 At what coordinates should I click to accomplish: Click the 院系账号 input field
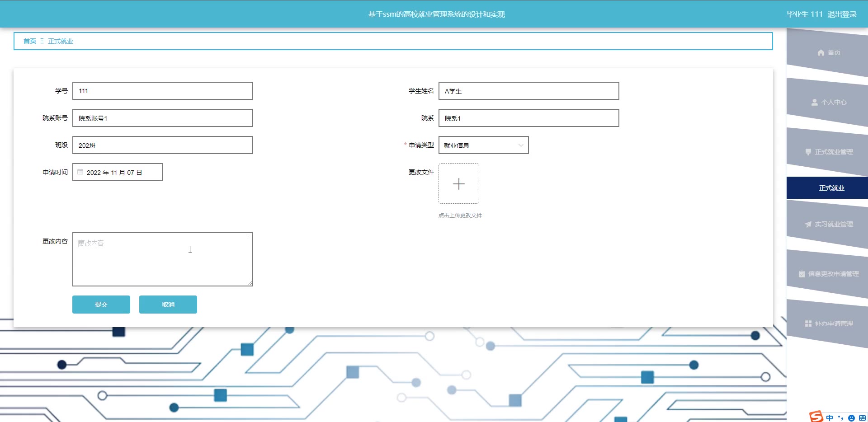coord(163,118)
